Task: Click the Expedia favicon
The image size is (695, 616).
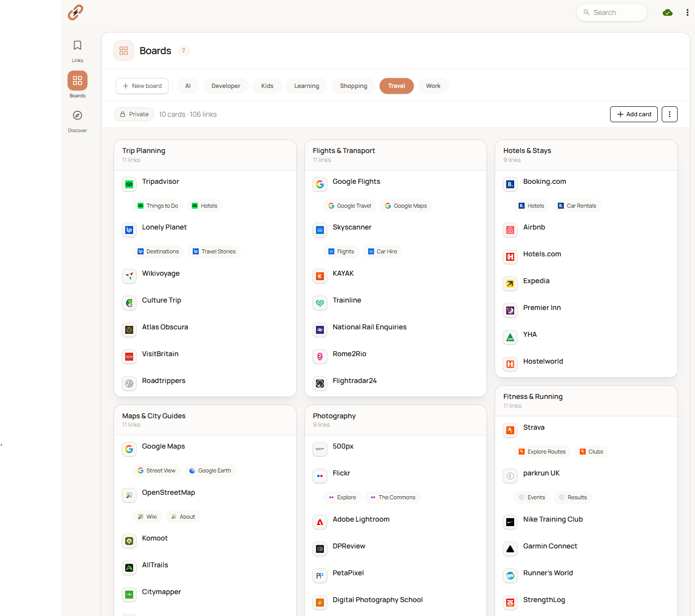Action: [510, 284]
